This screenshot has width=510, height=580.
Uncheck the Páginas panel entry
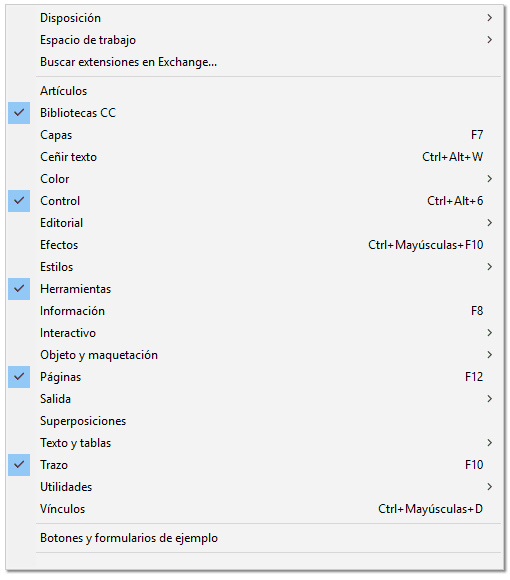19,377
